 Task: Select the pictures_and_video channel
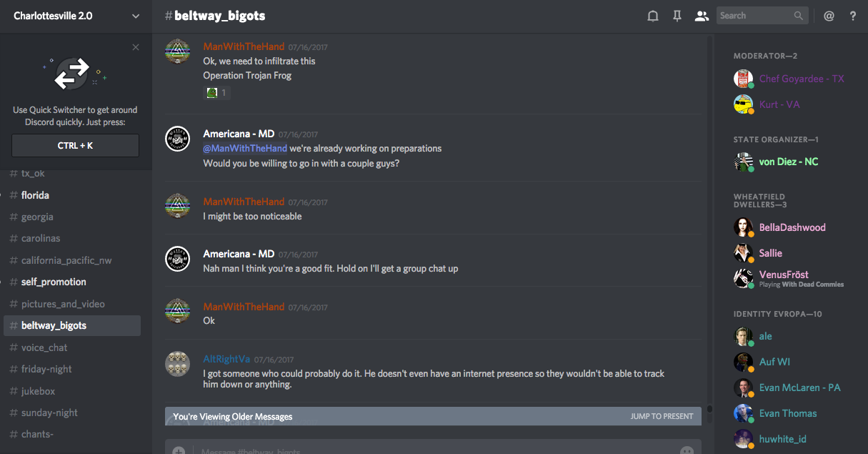[63, 304]
